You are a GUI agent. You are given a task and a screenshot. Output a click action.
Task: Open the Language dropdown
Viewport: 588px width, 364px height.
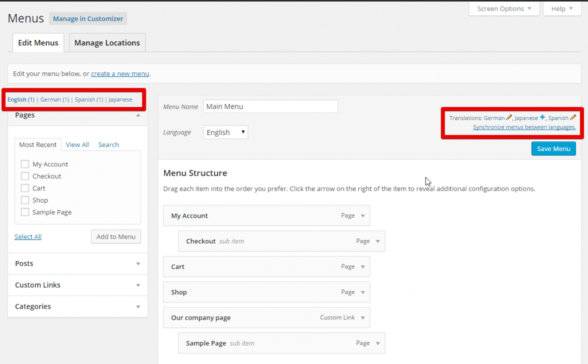(225, 131)
